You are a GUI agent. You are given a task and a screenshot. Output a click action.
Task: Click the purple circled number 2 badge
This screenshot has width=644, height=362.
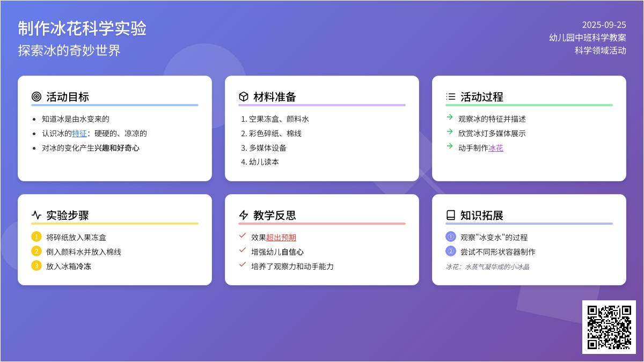click(x=451, y=252)
